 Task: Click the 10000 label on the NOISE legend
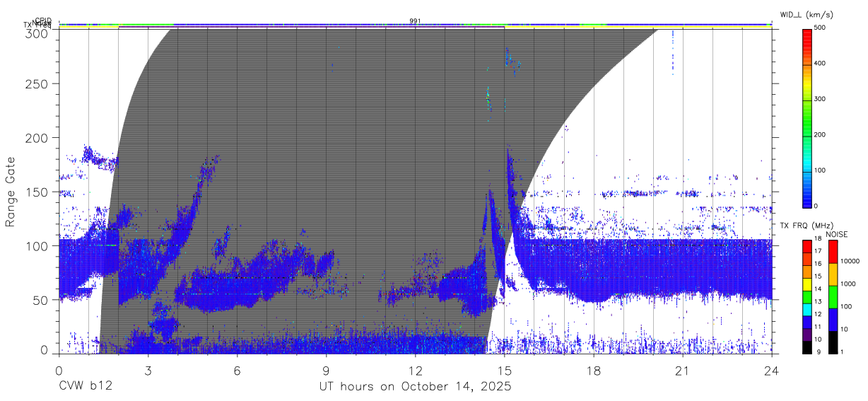850,262
